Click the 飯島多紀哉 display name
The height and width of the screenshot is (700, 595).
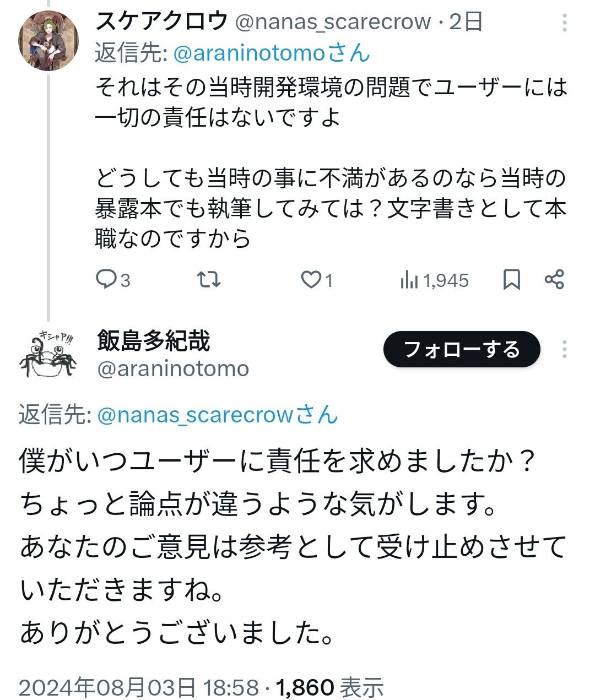(x=154, y=341)
